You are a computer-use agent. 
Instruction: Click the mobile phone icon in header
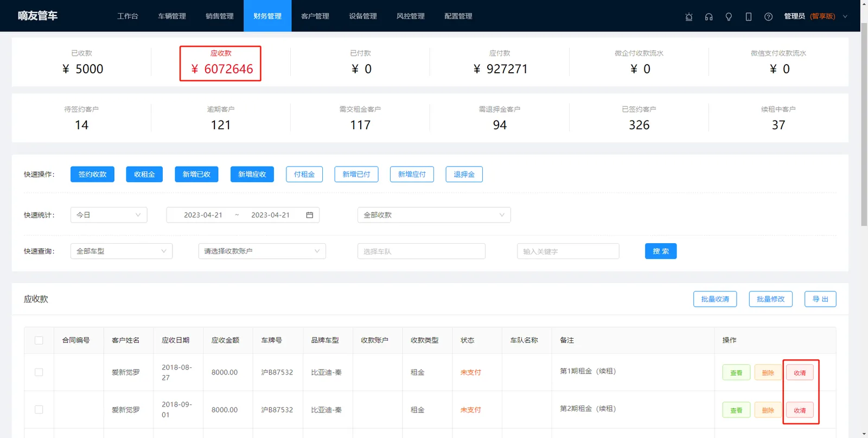(749, 16)
